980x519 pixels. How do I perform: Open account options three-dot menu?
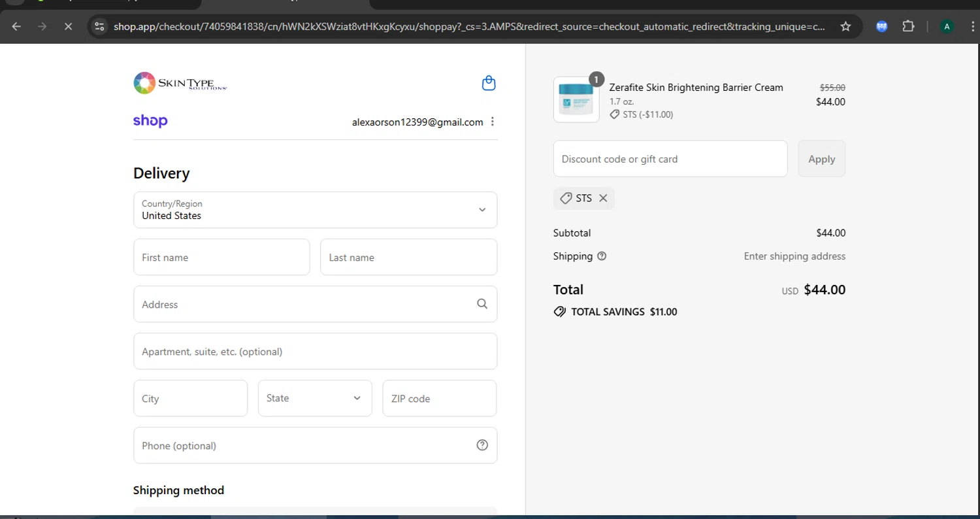(493, 122)
